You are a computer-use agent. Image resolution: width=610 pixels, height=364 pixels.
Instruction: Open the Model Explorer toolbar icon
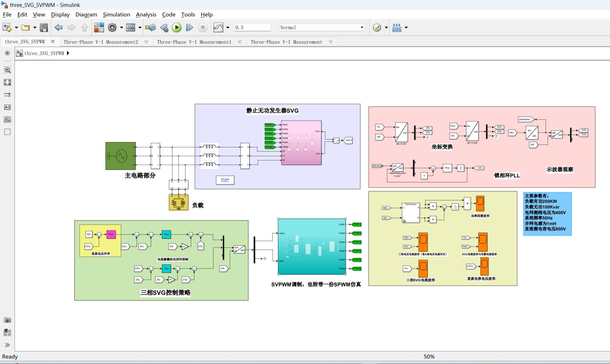pyautogui.click(x=131, y=27)
